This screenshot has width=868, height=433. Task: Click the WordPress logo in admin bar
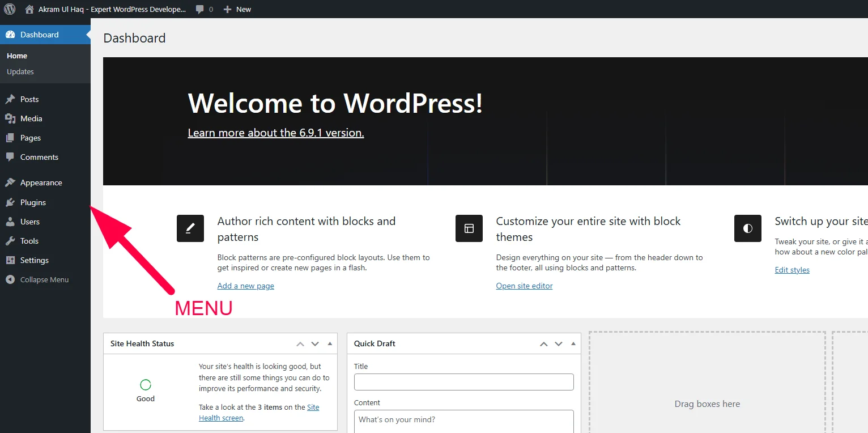tap(10, 9)
